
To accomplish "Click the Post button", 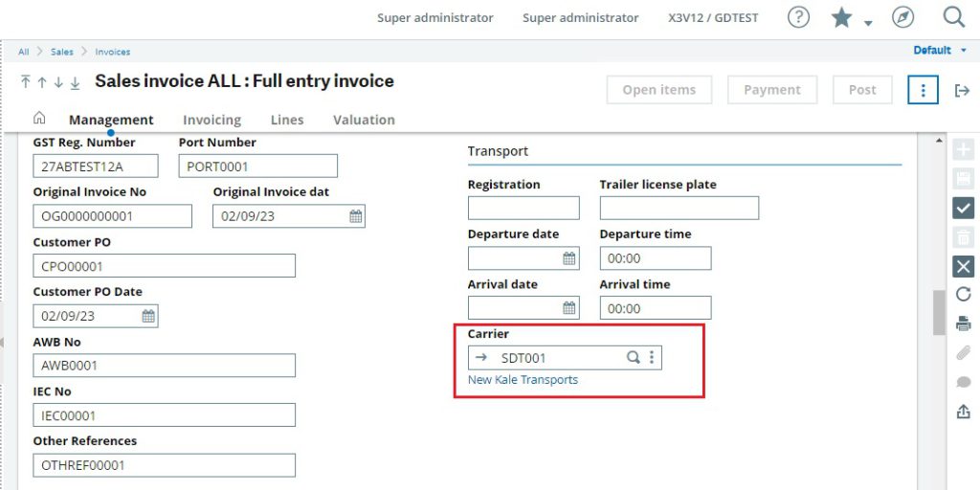I will coord(861,90).
